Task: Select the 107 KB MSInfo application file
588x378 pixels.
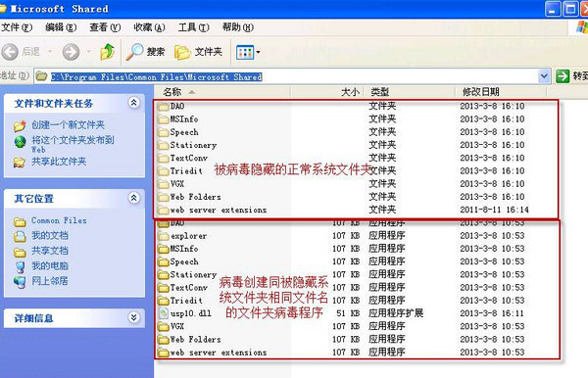Action: coord(178,249)
